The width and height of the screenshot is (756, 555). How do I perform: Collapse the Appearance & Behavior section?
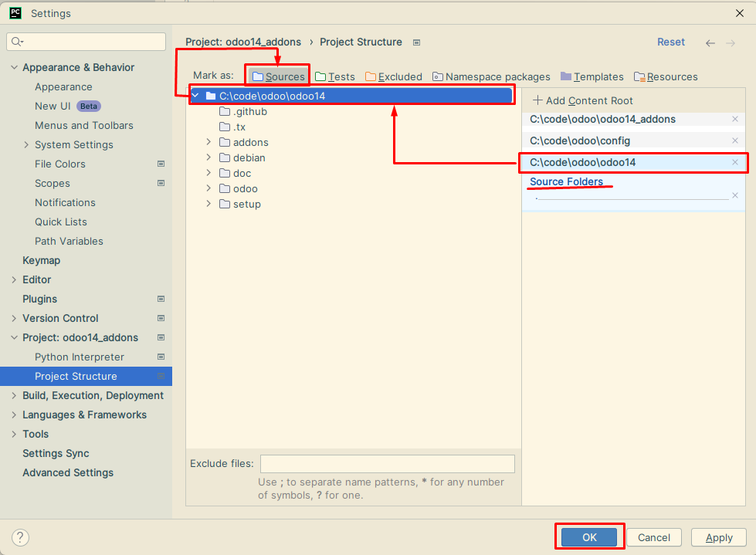[14, 67]
